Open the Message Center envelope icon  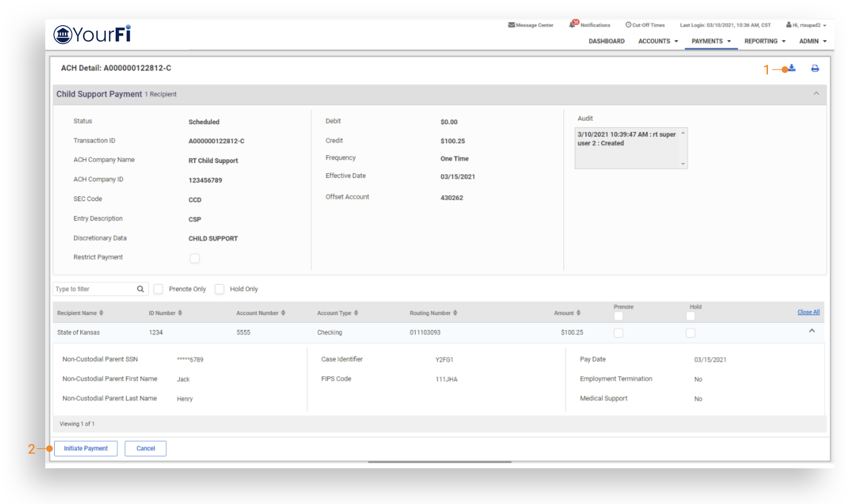pyautogui.click(x=511, y=25)
